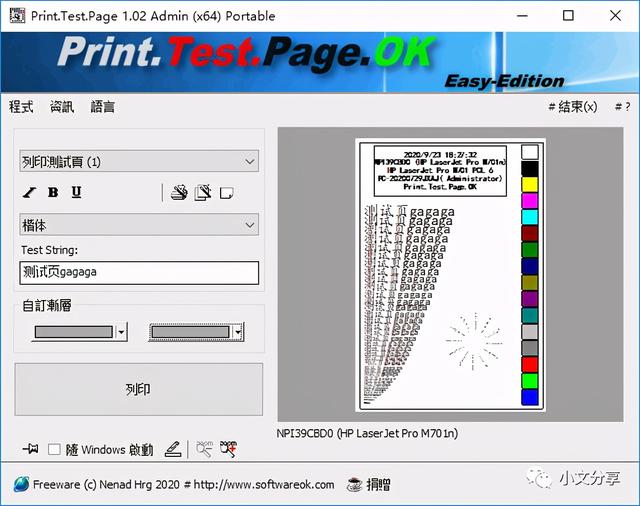This screenshot has height=506, width=640.
Task: Open the first gradient color dropdown arrow
Action: [x=121, y=332]
